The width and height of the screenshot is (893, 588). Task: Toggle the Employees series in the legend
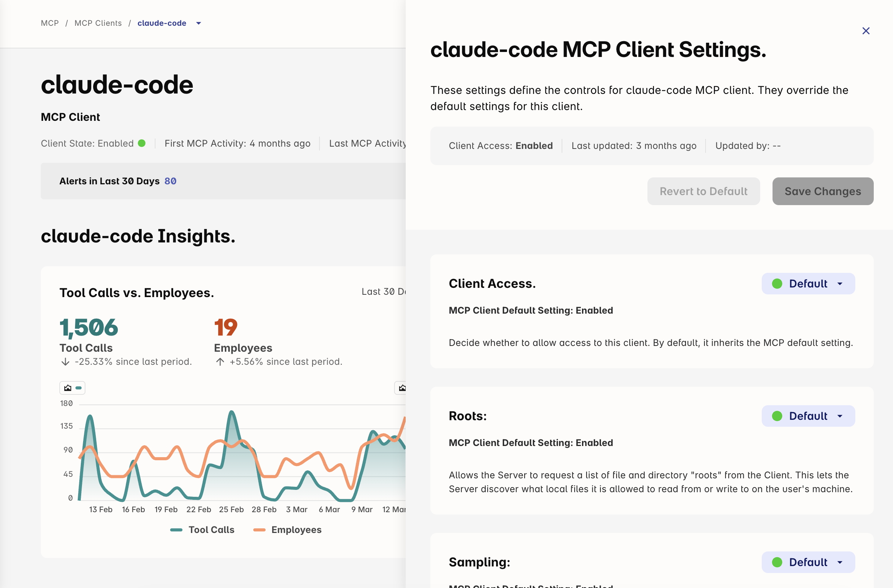click(296, 530)
